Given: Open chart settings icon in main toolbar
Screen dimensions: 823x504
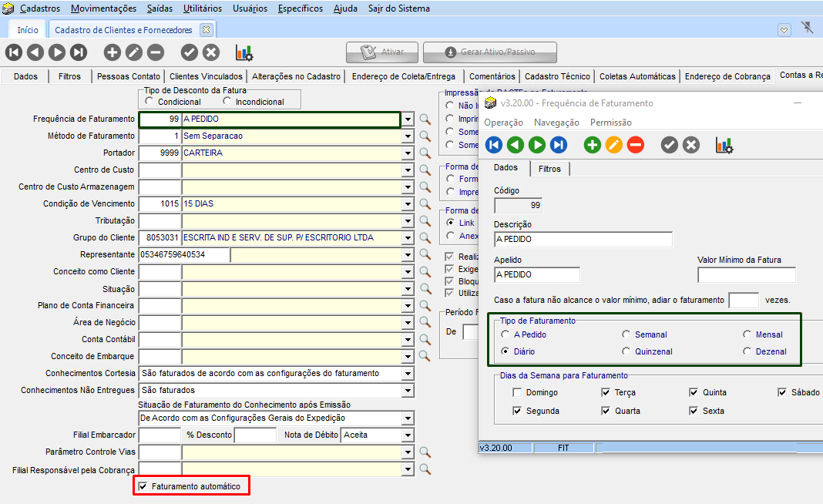Looking at the screenshot, I should 244,52.
